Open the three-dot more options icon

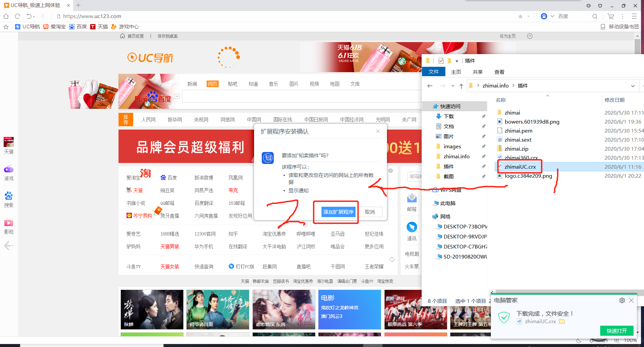click(623, 16)
